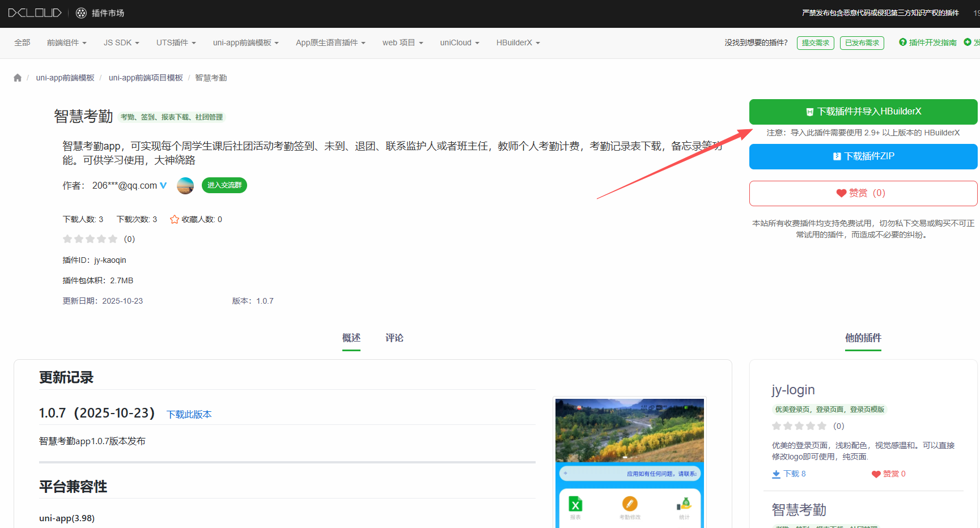This screenshot has height=528, width=980.
Task: Toggle the first rating star for jy-login
Action: [x=777, y=425]
